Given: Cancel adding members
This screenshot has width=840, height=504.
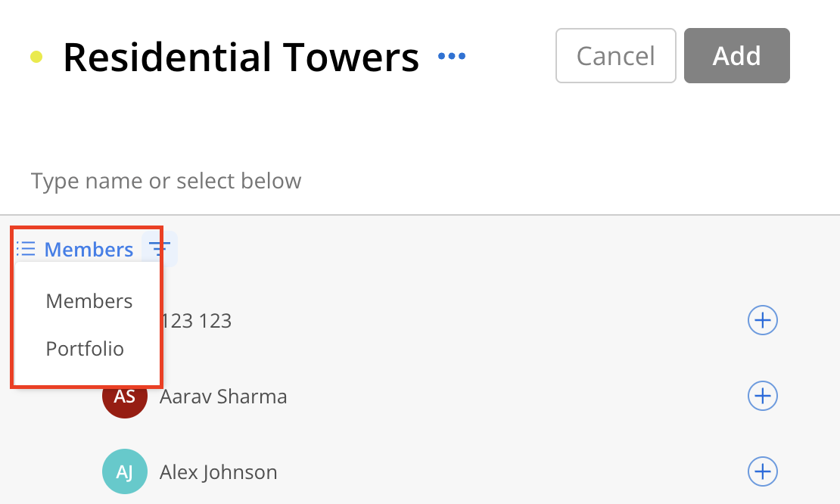Looking at the screenshot, I should point(615,56).
